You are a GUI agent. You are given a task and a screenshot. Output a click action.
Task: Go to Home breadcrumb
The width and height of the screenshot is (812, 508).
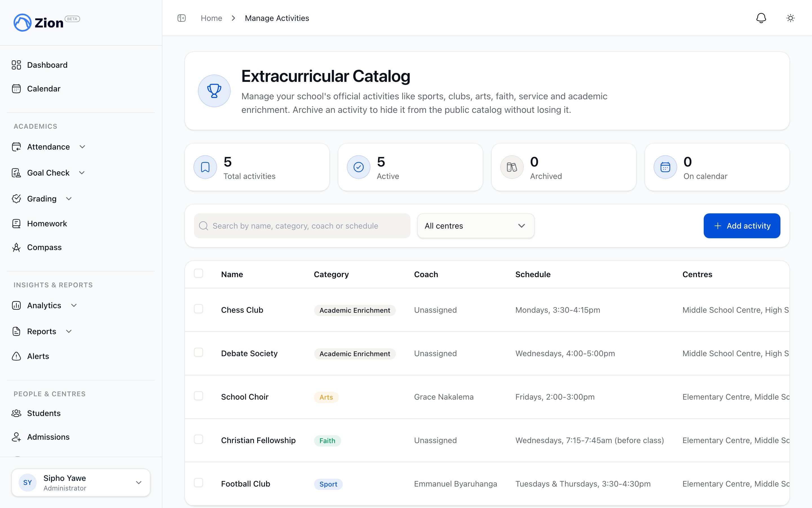point(211,18)
